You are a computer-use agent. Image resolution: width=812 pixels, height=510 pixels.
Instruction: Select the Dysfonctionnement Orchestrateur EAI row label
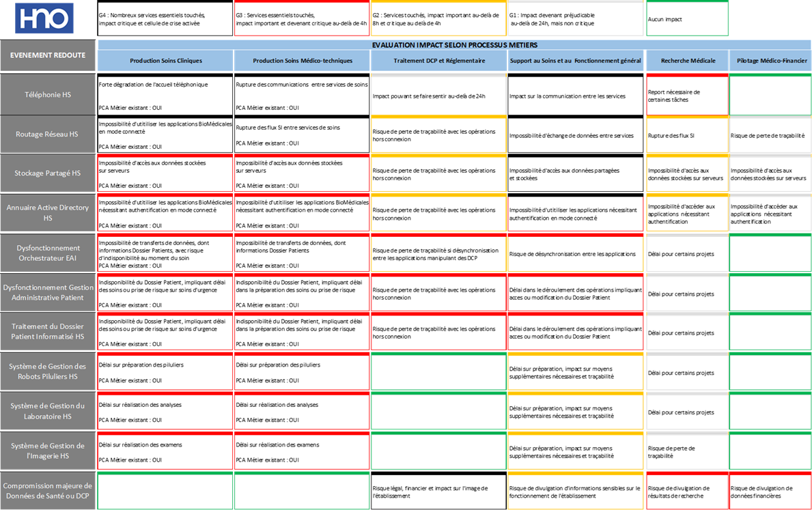[48, 253]
